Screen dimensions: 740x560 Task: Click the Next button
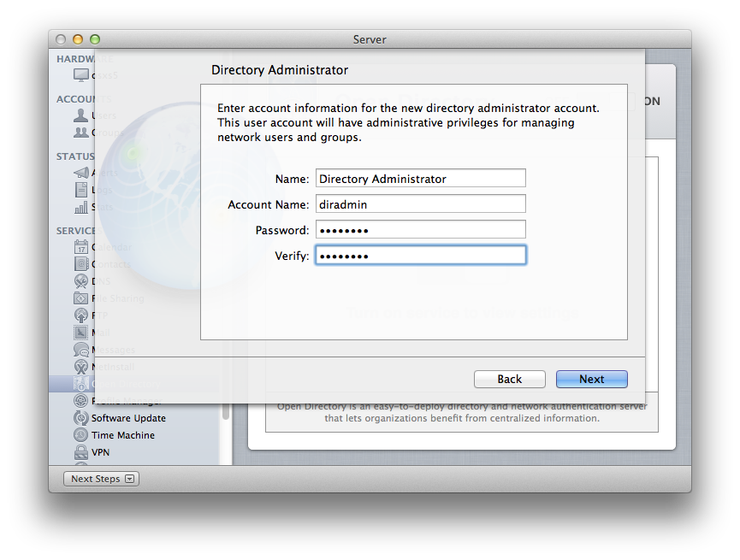click(592, 380)
